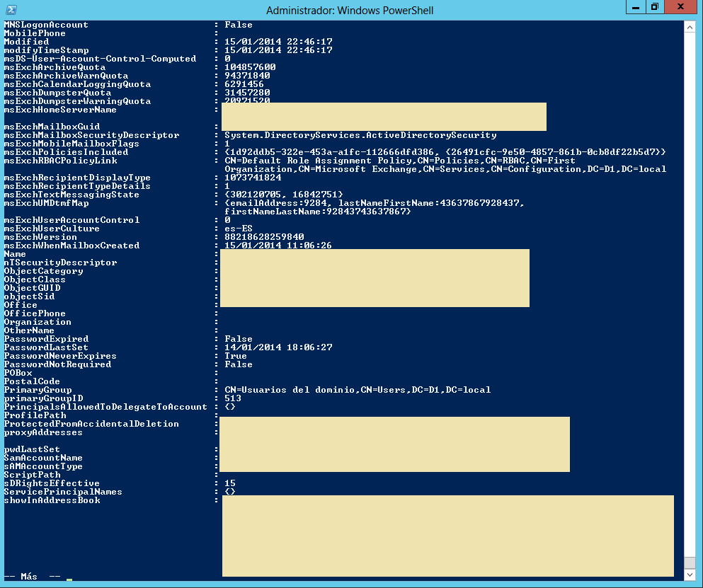Minimize the PowerShell window
The image size is (703, 588).
coord(635,8)
